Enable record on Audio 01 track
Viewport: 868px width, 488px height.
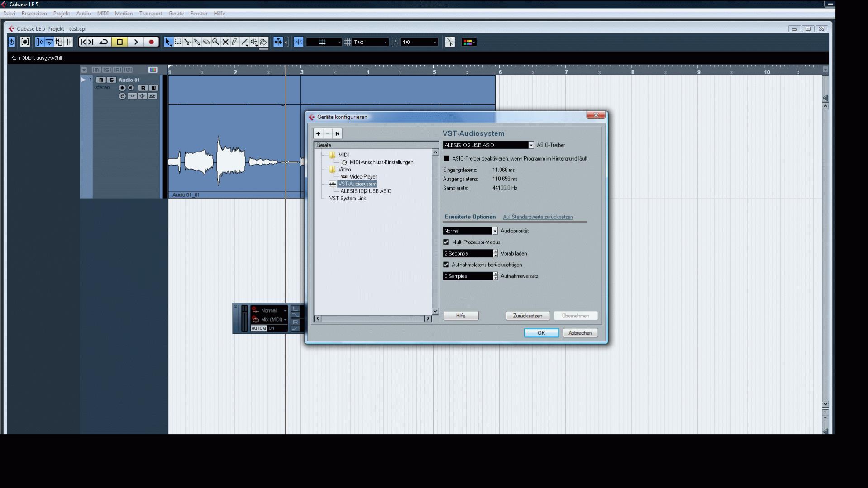pos(122,88)
